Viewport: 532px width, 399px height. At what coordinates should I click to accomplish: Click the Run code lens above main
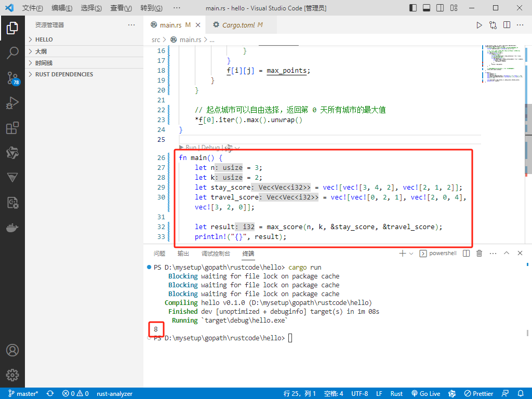tap(191, 147)
